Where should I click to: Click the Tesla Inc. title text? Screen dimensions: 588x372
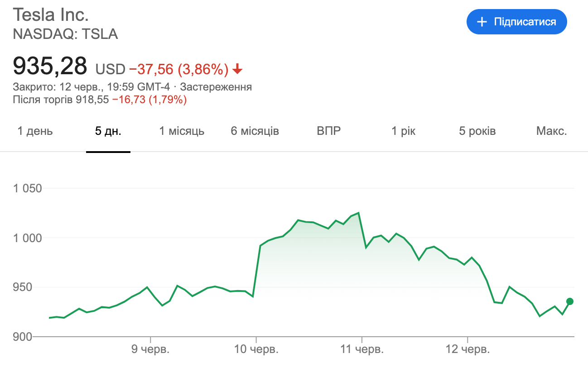[50, 15]
